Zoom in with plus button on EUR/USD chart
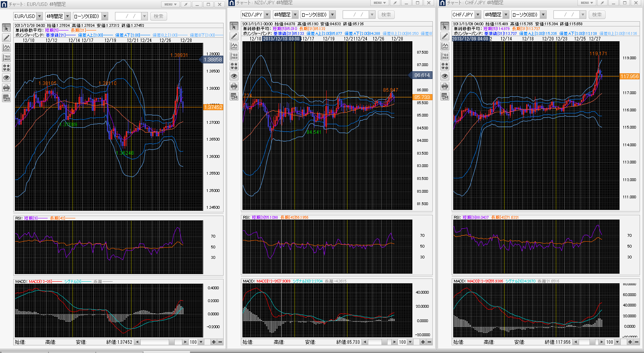Viewport: 644px width, 353px height. [x=214, y=342]
